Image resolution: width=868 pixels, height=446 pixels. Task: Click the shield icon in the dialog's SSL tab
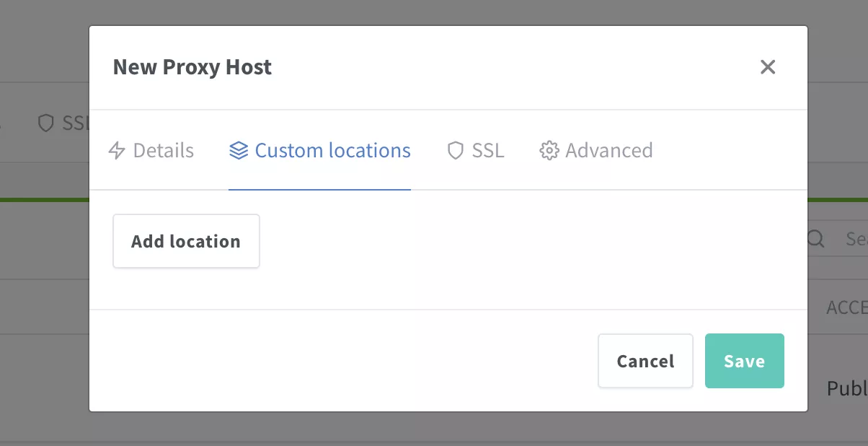pos(455,151)
